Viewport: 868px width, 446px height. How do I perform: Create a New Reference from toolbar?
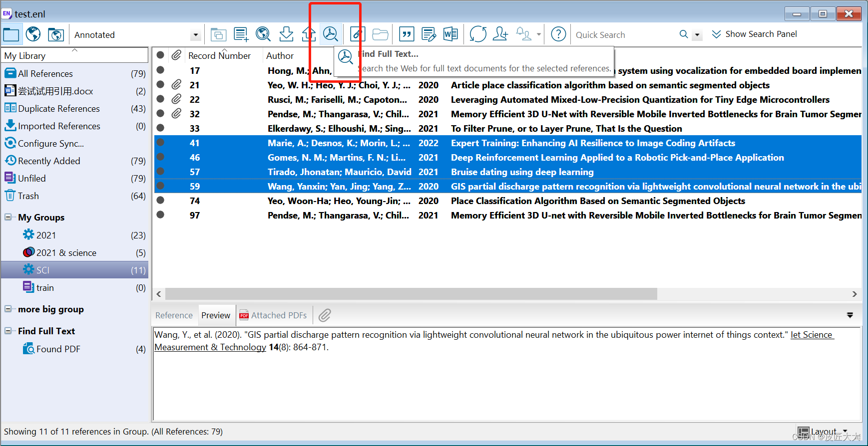[241, 34]
